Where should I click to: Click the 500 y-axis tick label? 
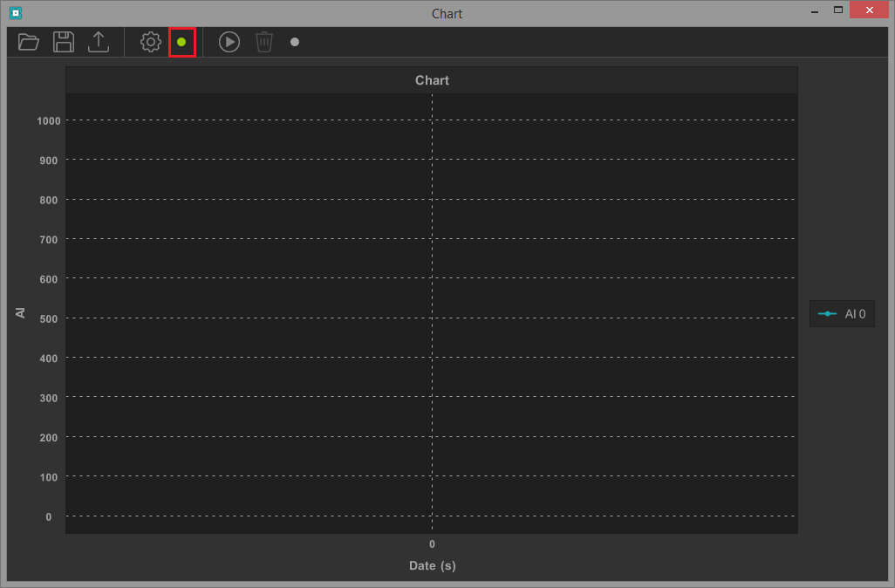49,319
